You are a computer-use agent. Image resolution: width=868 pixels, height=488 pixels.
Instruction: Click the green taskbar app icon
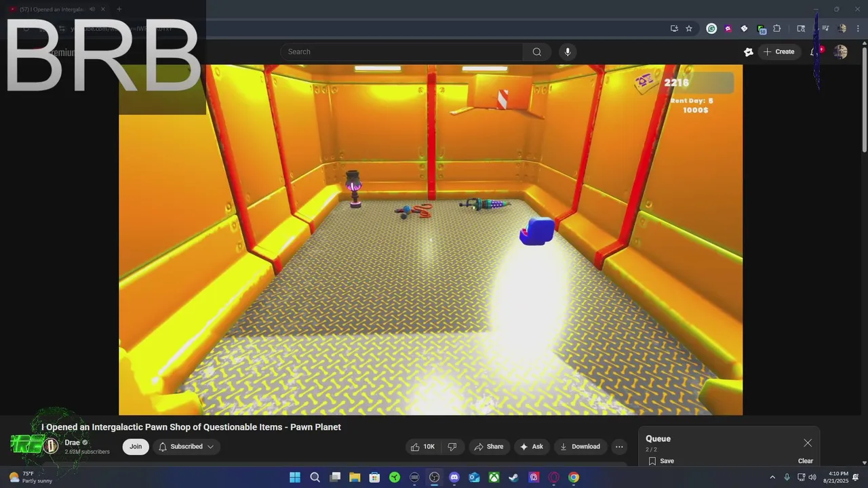(x=395, y=477)
